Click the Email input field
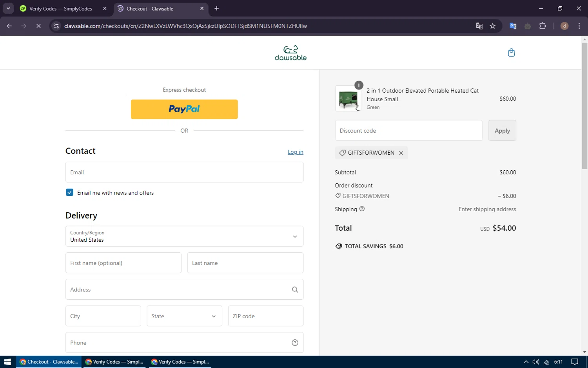The image size is (588, 368). point(184,172)
